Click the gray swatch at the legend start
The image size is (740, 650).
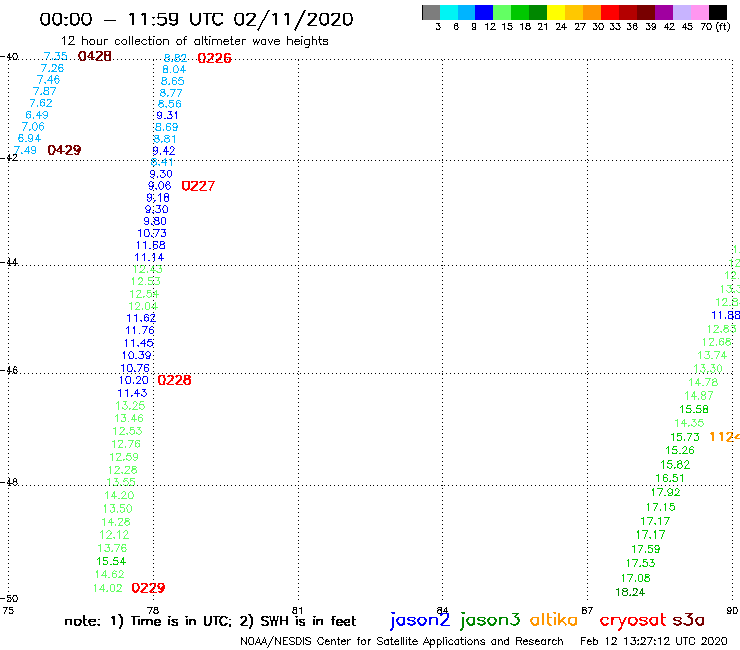[x=431, y=12]
